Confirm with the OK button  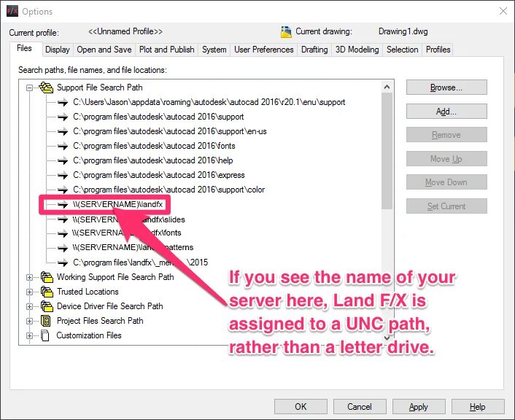[301, 407]
